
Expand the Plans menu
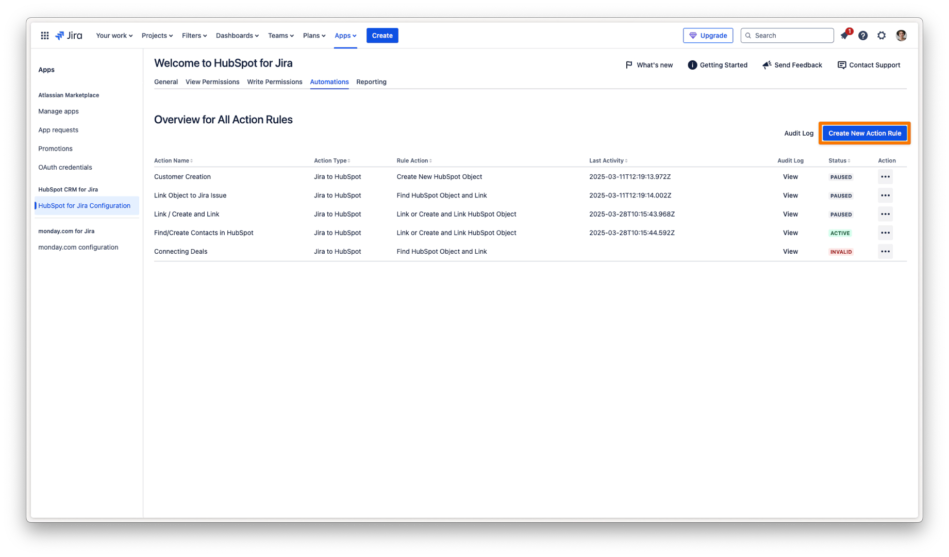pyautogui.click(x=314, y=36)
